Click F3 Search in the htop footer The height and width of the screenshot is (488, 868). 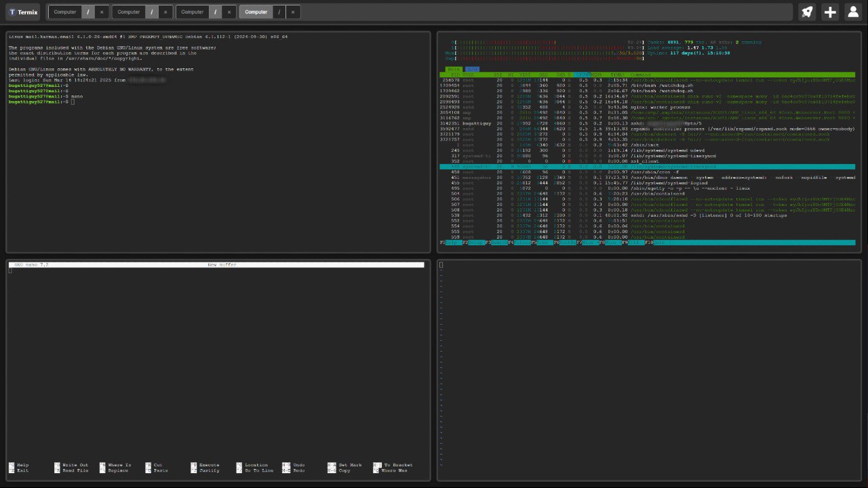496,242
